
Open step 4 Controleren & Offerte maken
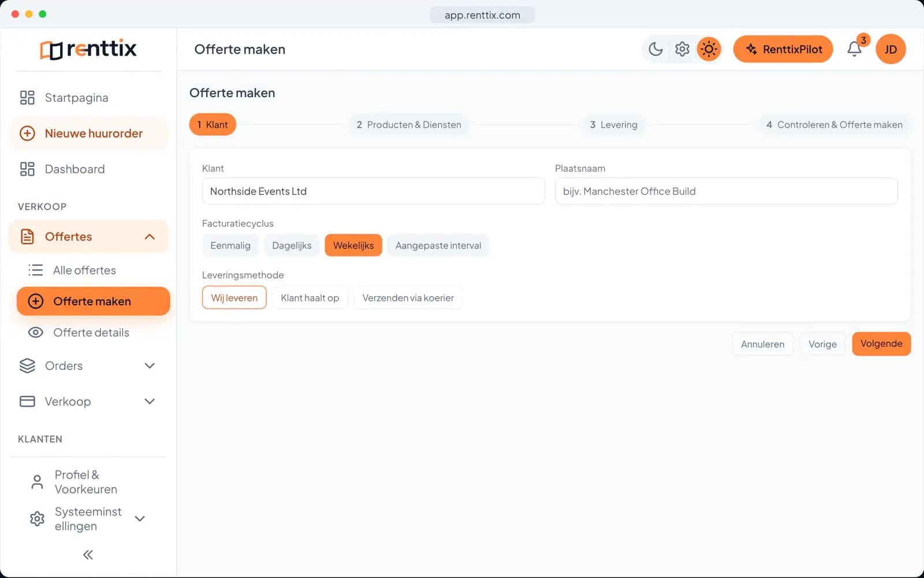tap(834, 125)
